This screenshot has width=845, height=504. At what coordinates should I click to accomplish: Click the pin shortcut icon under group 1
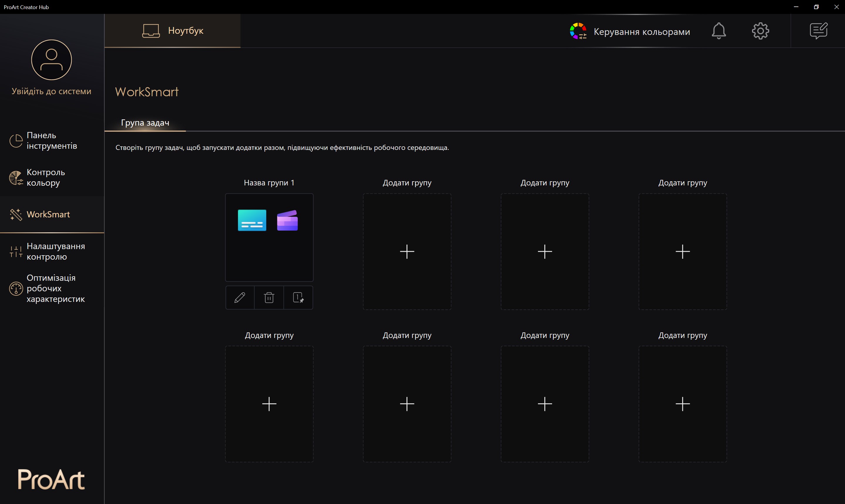(x=298, y=297)
